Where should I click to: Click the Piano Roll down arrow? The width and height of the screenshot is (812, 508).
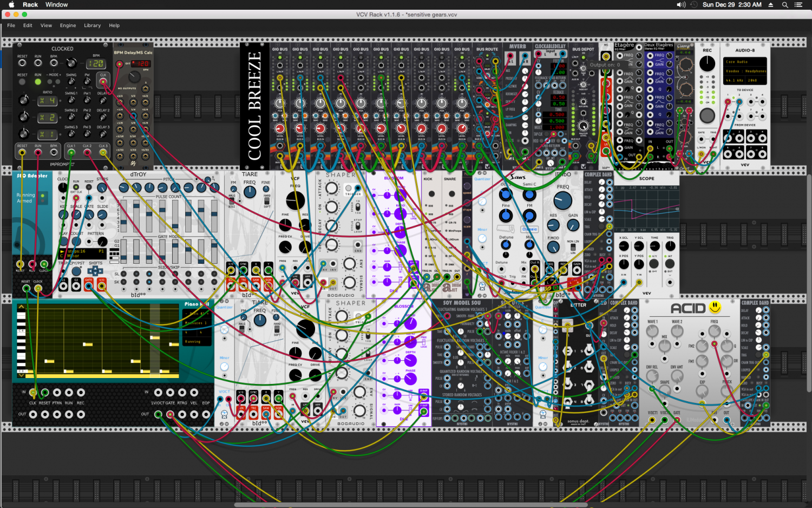21,374
